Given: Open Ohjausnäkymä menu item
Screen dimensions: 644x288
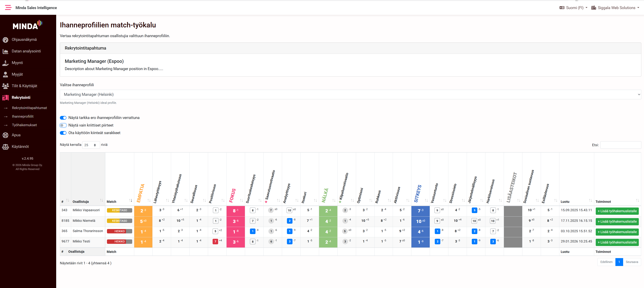Looking at the screenshot, I should (x=24, y=39).
